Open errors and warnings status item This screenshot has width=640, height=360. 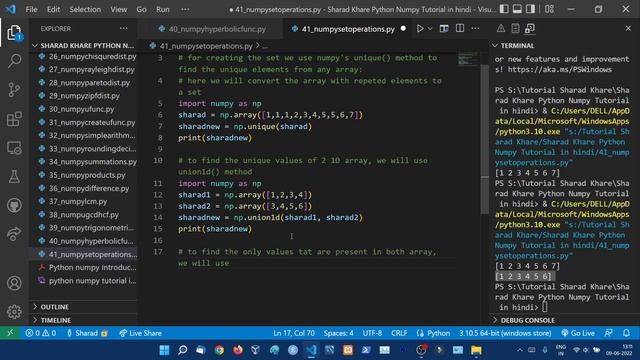tap(40, 333)
